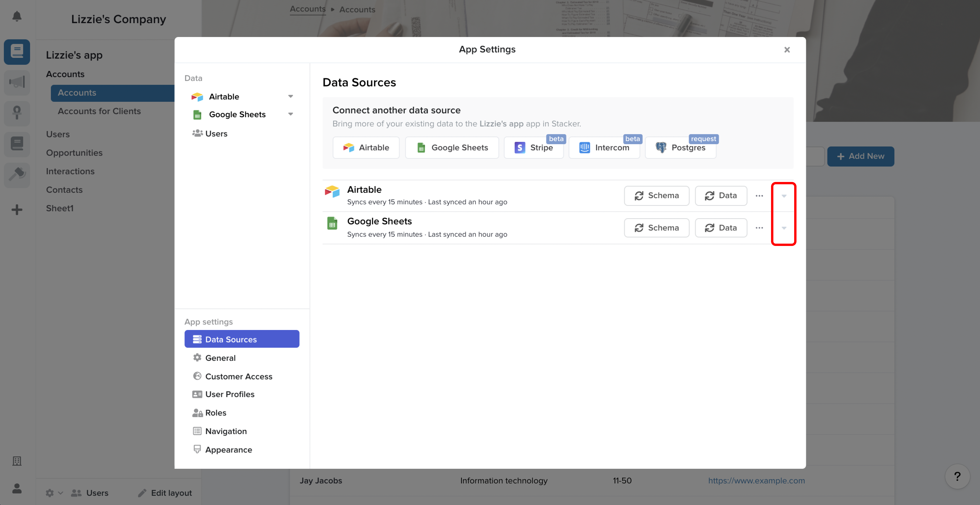Open Google Sheets row's more options ellipsis
This screenshot has width=980, height=505.
click(759, 228)
